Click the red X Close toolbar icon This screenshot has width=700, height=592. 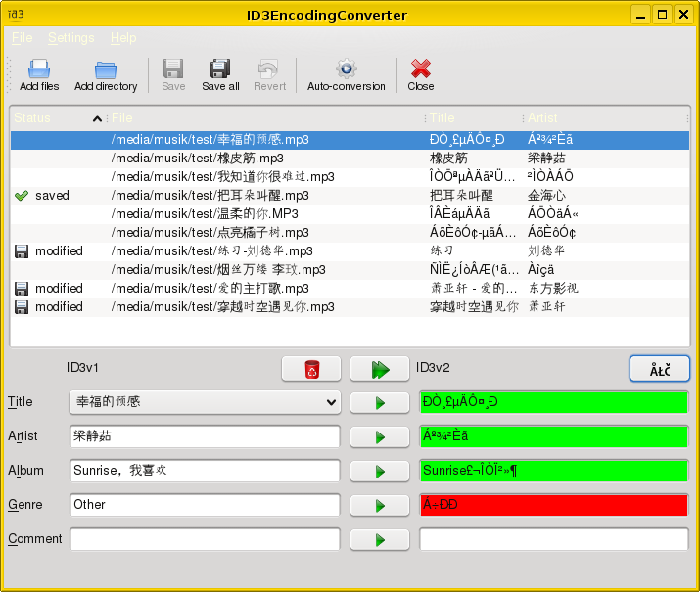[421, 68]
